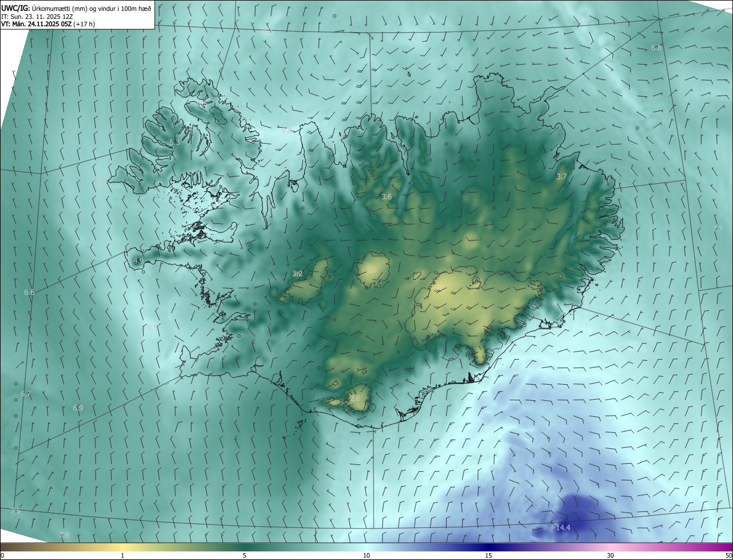
Task: Click the 3.7 value label in east Iceland
Action: pos(561,177)
